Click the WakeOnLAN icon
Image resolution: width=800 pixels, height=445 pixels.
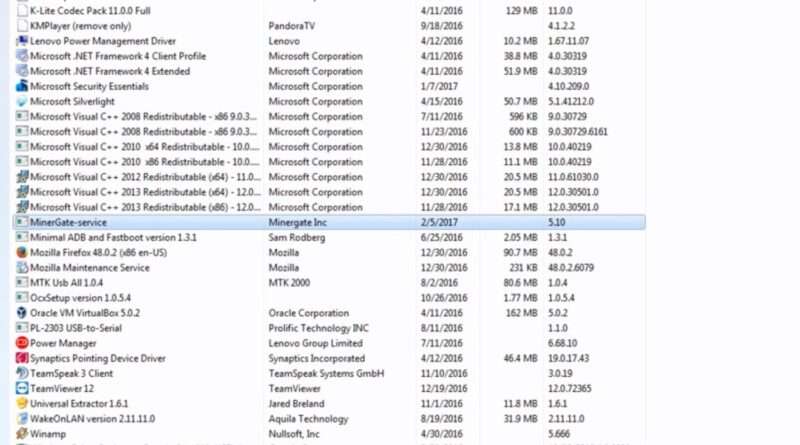pyautogui.click(x=22, y=418)
